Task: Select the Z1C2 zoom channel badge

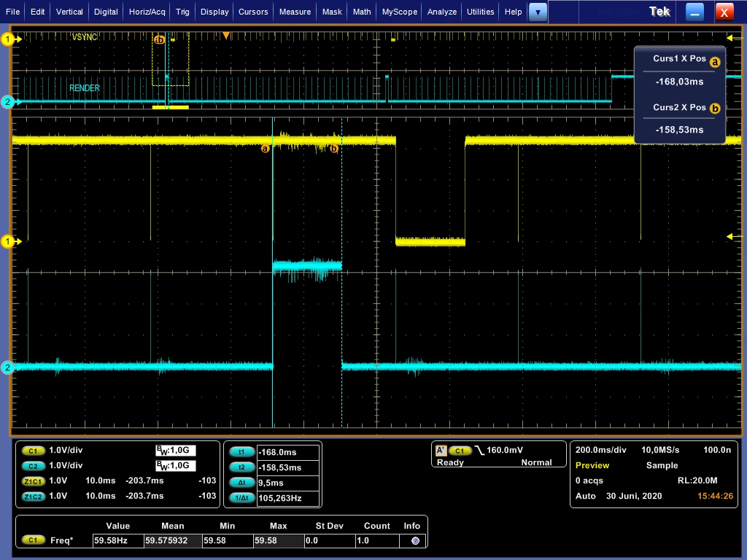Action: (33, 497)
